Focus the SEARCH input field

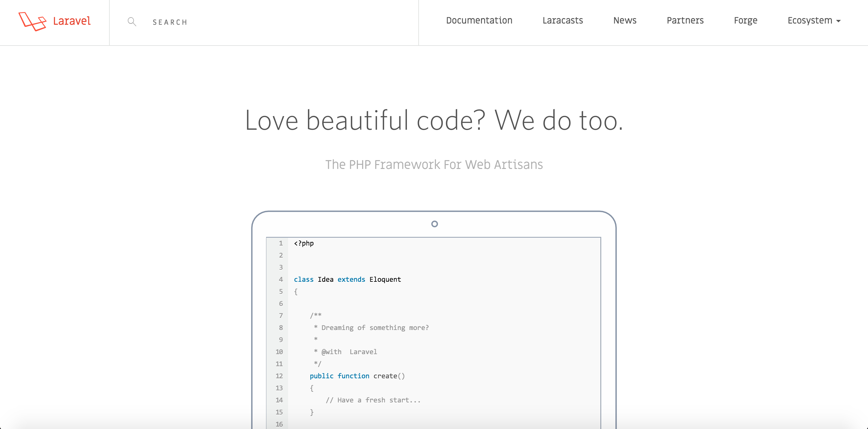click(x=264, y=22)
